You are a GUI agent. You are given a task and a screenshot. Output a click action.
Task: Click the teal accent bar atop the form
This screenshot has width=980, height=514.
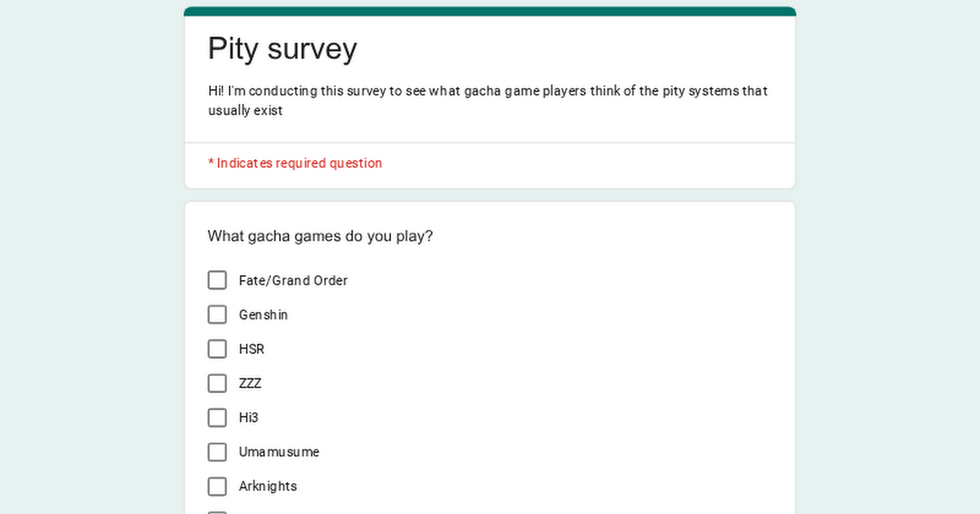point(490,11)
